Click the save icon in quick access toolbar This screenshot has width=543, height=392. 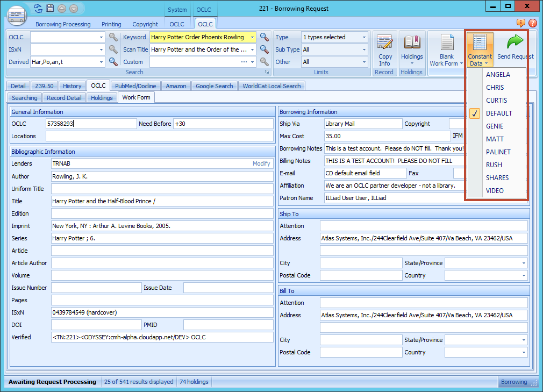50,8
